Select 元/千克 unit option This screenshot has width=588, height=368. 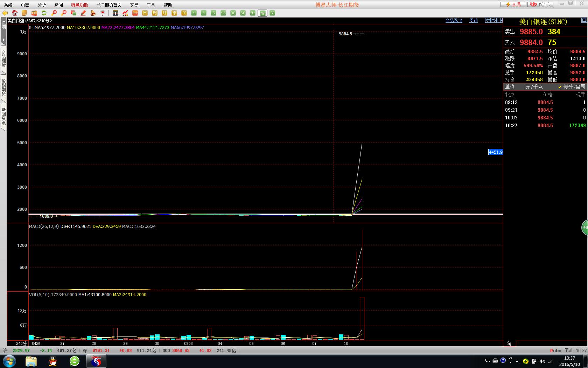[x=534, y=87]
